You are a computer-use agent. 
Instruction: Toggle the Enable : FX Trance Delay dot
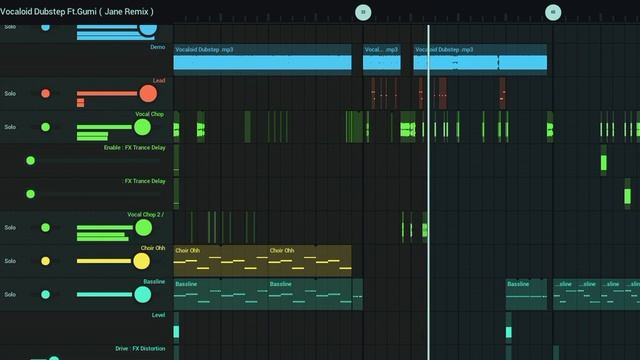(x=31, y=160)
